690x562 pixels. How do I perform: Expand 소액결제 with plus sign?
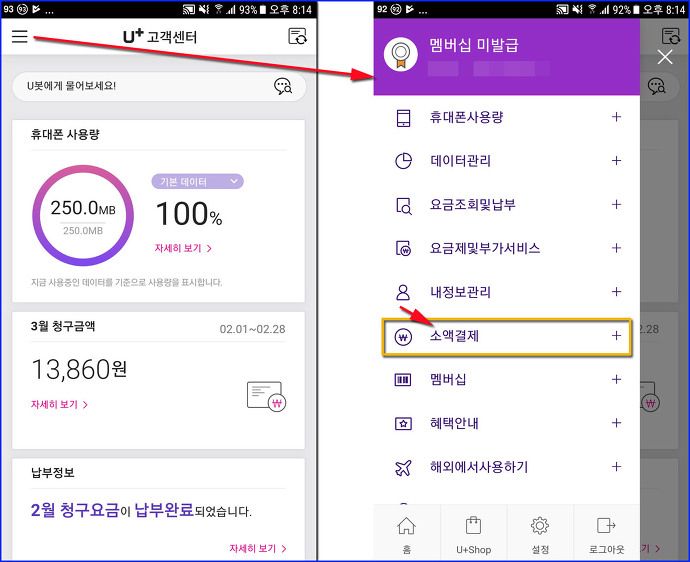[x=616, y=336]
